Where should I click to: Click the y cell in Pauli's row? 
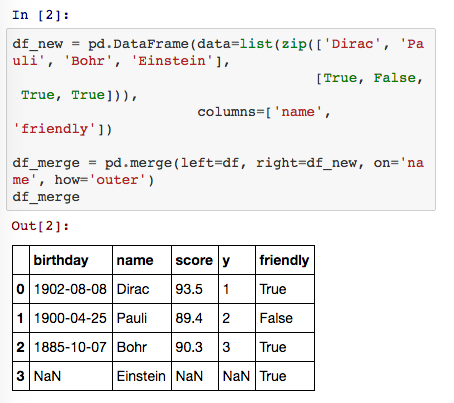pos(237,318)
